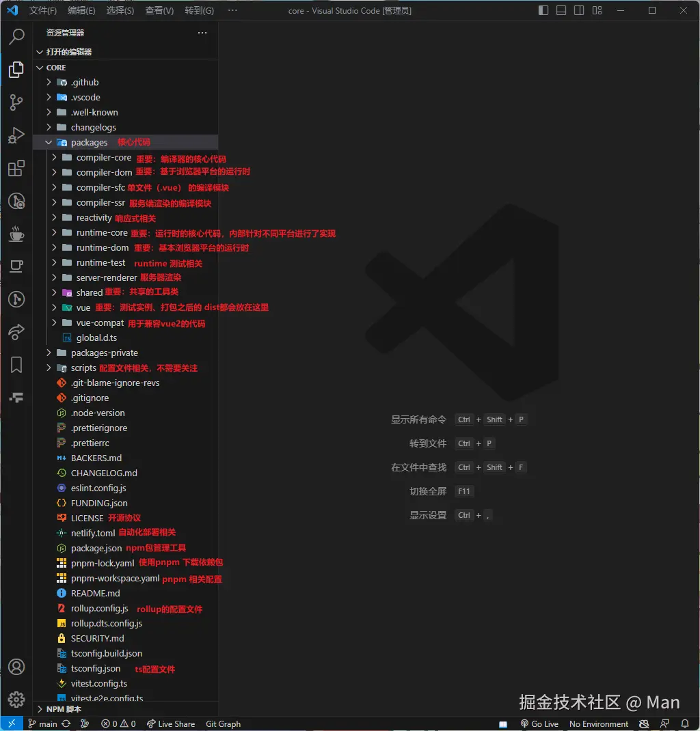
Task: Open the Git Graph clock activity icon
Action: (16, 202)
